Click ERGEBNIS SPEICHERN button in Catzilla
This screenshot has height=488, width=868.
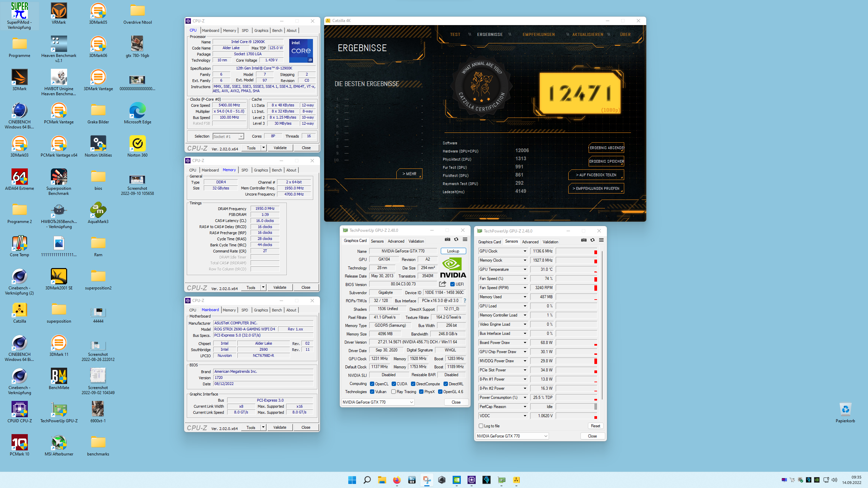coord(606,161)
